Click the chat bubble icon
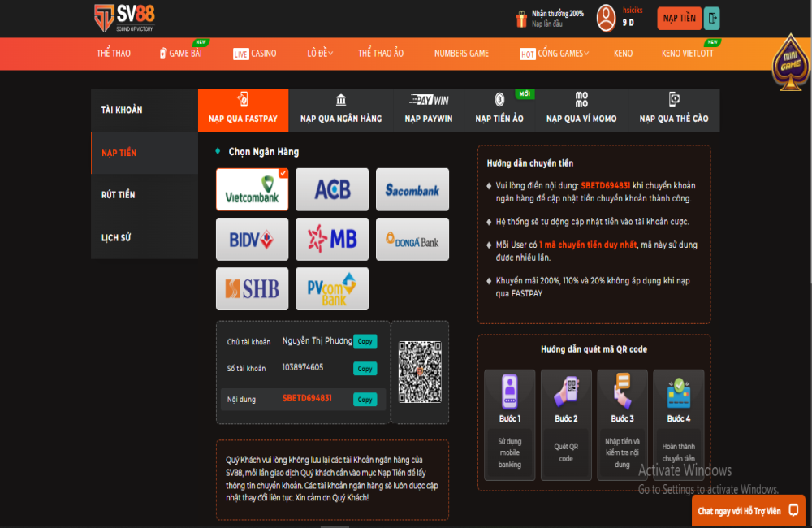The image size is (812, 528). (793, 510)
